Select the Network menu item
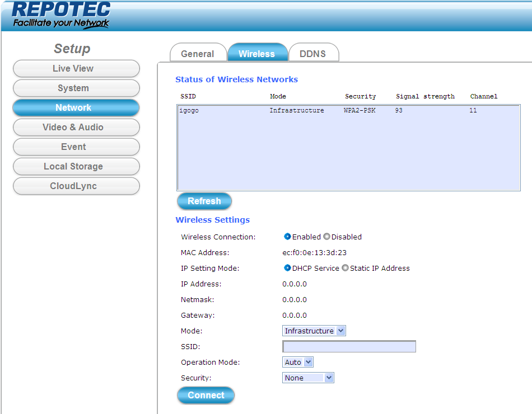532x414 pixels. point(76,107)
